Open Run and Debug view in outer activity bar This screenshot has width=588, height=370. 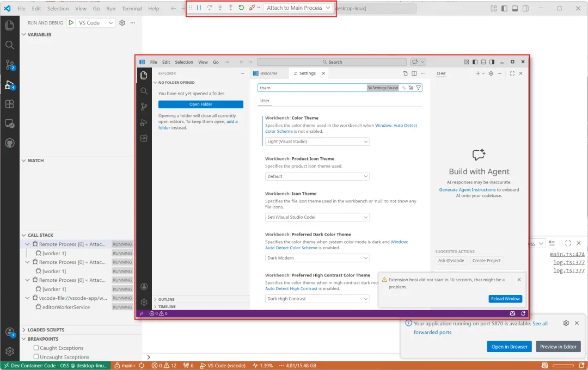pyautogui.click(x=10, y=85)
